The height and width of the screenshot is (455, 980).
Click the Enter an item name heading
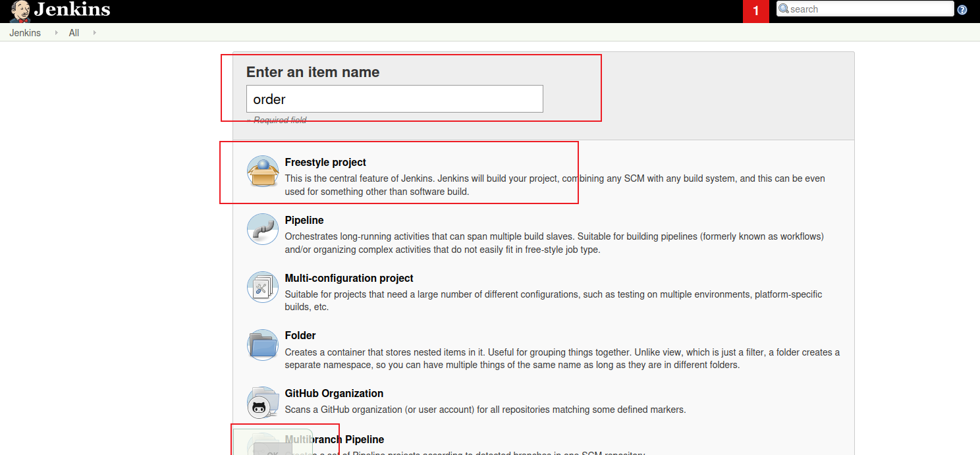pos(313,72)
